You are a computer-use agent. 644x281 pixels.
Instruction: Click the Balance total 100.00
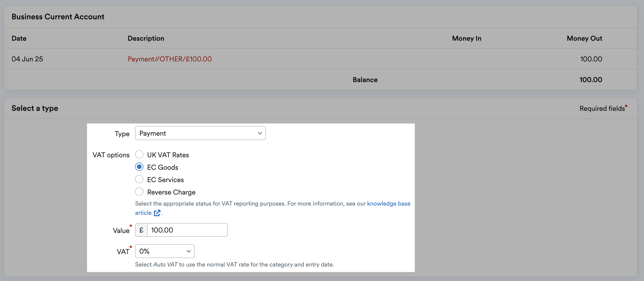(591, 80)
